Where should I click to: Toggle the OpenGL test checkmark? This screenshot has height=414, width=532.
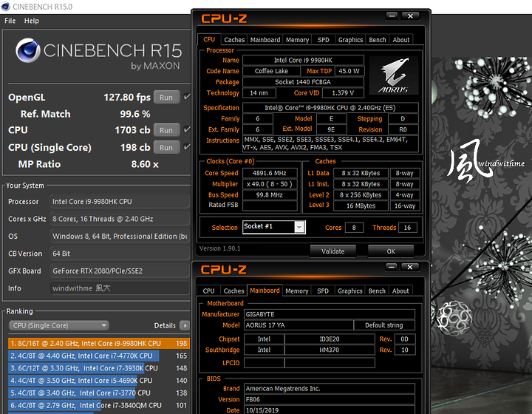coord(187,97)
